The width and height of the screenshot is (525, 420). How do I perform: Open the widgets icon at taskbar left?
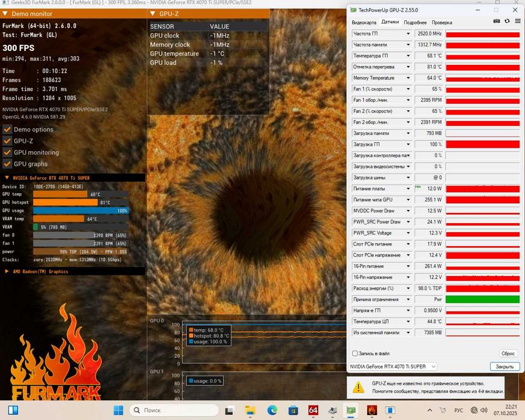click(13, 410)
